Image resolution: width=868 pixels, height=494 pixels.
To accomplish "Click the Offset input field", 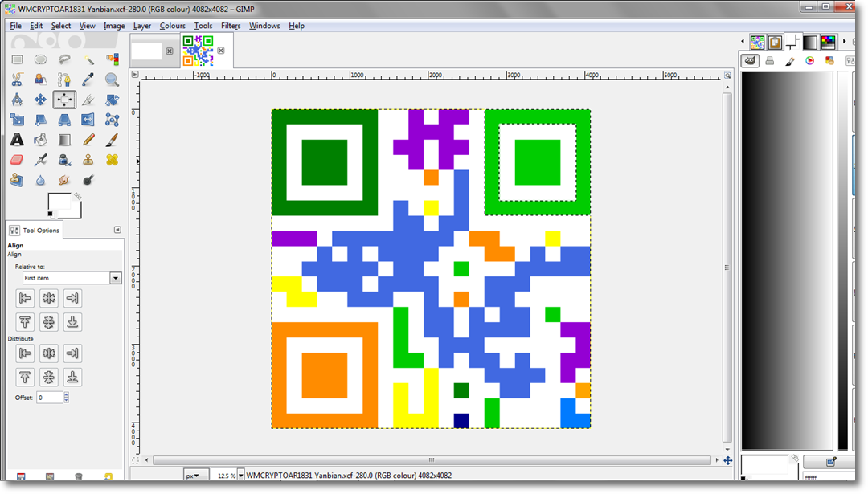I will [x=50, y=397].
